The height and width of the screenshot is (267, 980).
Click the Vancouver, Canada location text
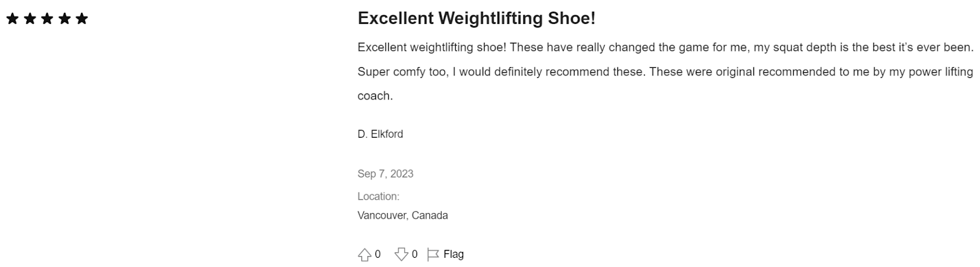pos(403,216)
